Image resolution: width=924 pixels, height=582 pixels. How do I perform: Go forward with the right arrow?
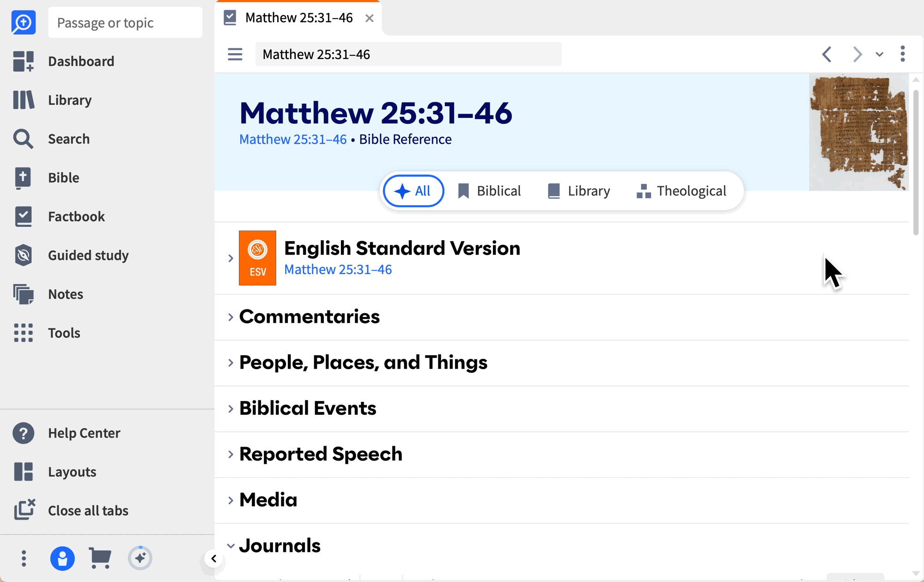[857, 55]
